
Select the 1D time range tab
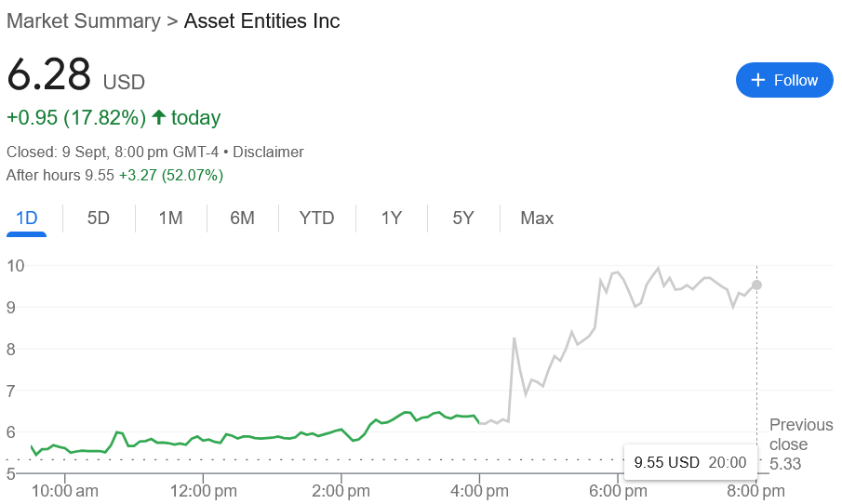point(26,219)
